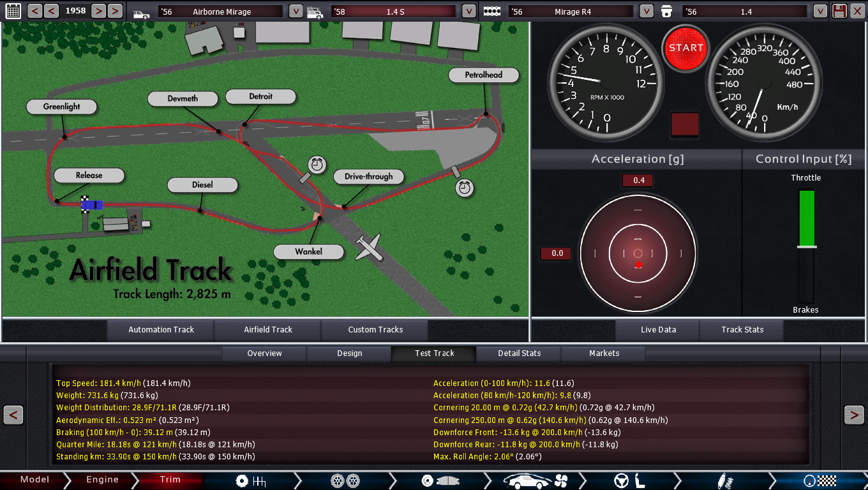Open the wheels and tires step

click(345, 480)
